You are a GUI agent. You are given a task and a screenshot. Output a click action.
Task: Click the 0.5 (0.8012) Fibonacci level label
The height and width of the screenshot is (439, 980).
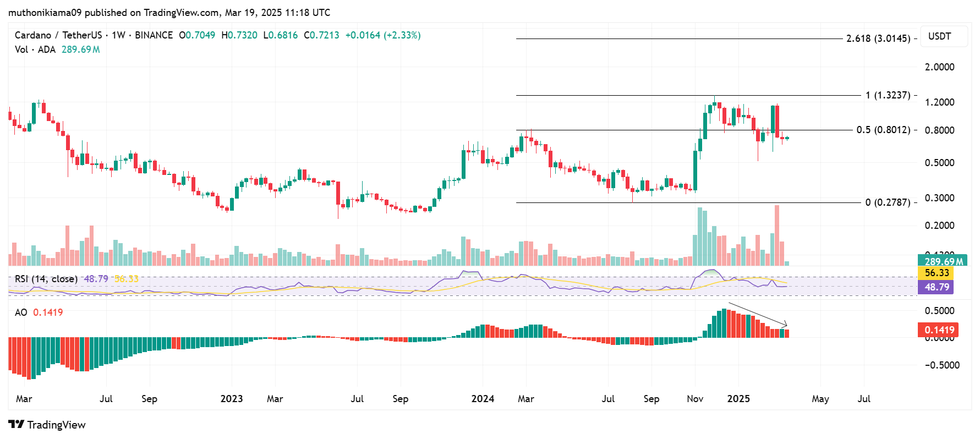(883, 130)
